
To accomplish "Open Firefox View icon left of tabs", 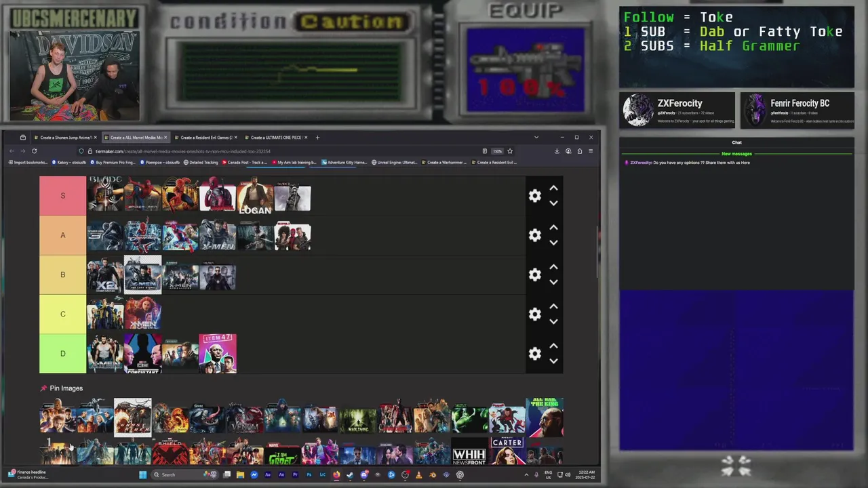I will click(22, 138).
